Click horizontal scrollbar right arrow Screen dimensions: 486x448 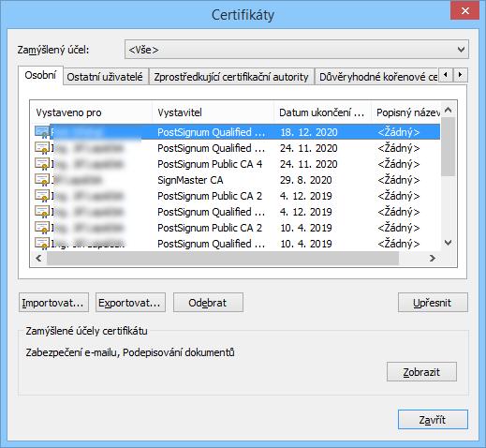[x=433, y=258]
